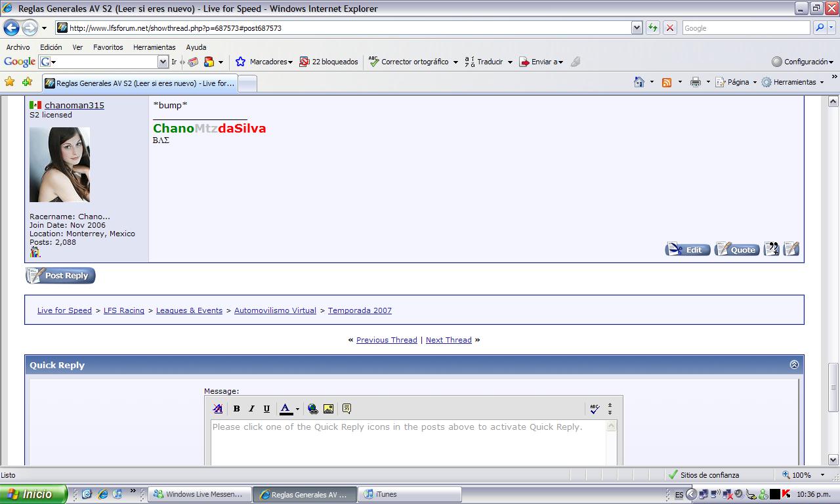The height and width of the screenshot is (504, 840).
Task: Open the Favoritos menu
Action: 108,47
